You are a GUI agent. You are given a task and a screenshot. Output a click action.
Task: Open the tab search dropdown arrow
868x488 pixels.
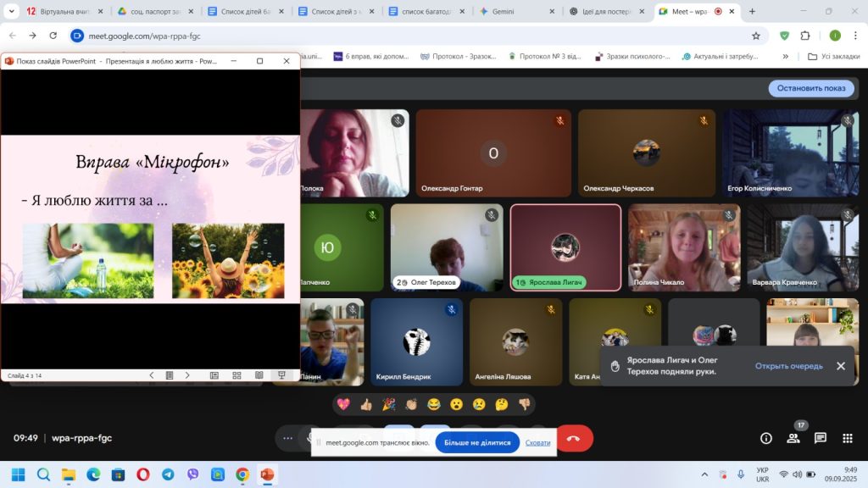point(11,11)
